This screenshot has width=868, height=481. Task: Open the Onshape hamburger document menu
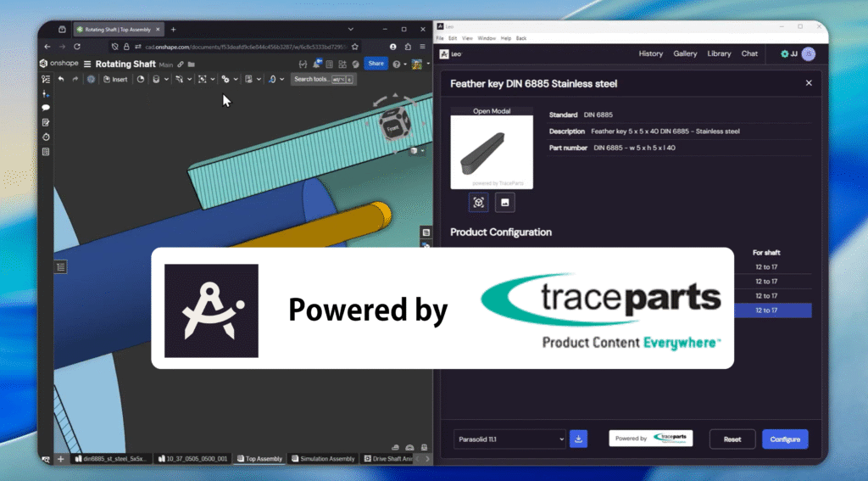[x=86, y=64]
